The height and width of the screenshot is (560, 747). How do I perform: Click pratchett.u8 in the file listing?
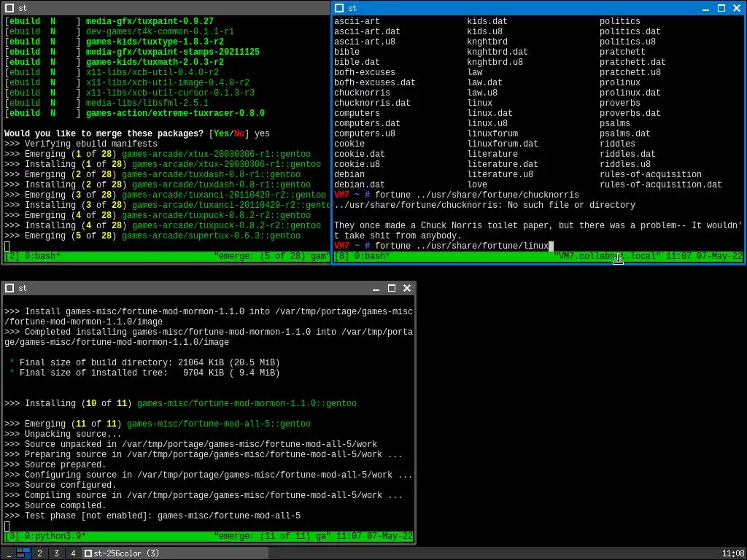(630, 72)
